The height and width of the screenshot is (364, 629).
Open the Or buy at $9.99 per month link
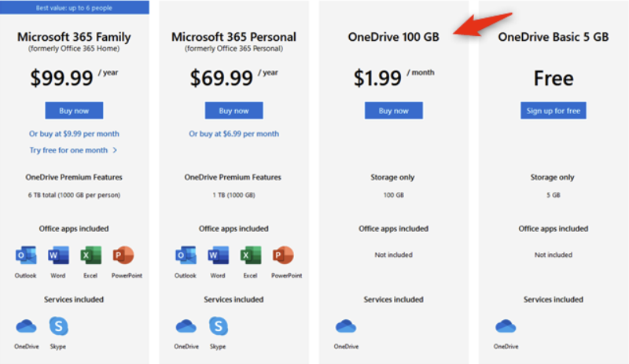click(74, 134)
